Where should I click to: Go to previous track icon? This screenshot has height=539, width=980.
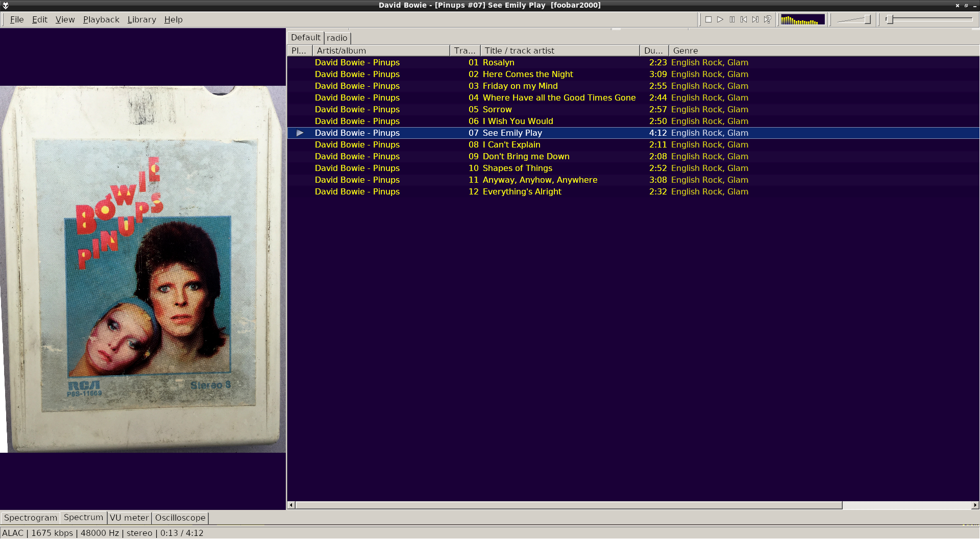coord(744,19)
